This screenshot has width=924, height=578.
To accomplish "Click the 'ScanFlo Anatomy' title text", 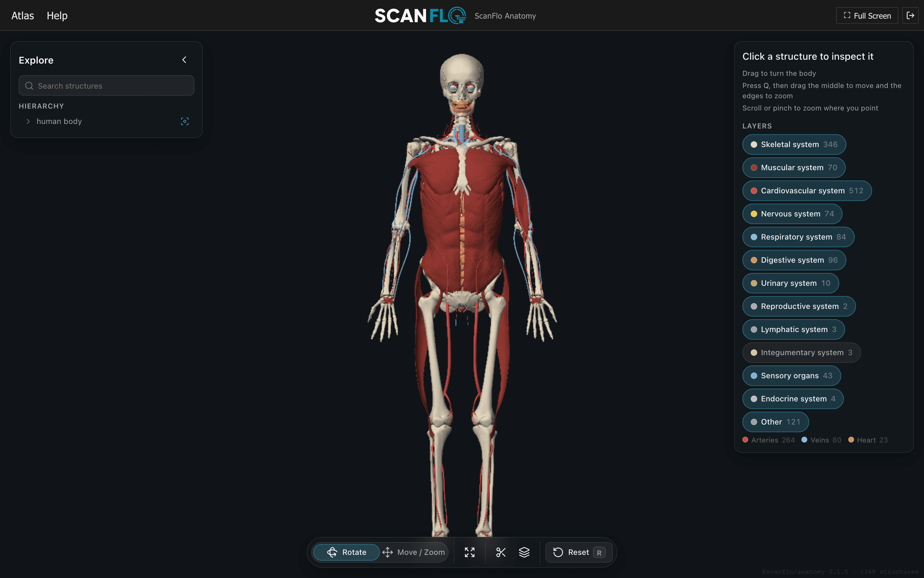I will (505, 16).
